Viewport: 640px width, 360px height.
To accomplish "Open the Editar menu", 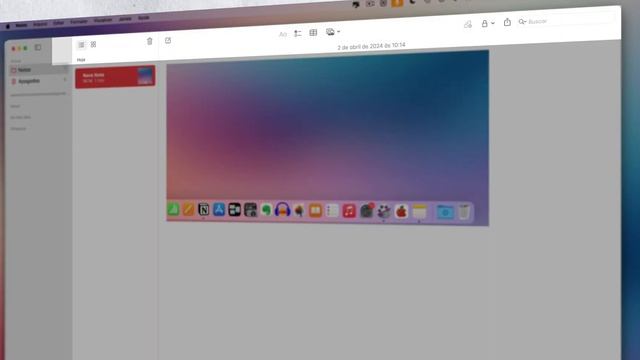I will 58,23.
